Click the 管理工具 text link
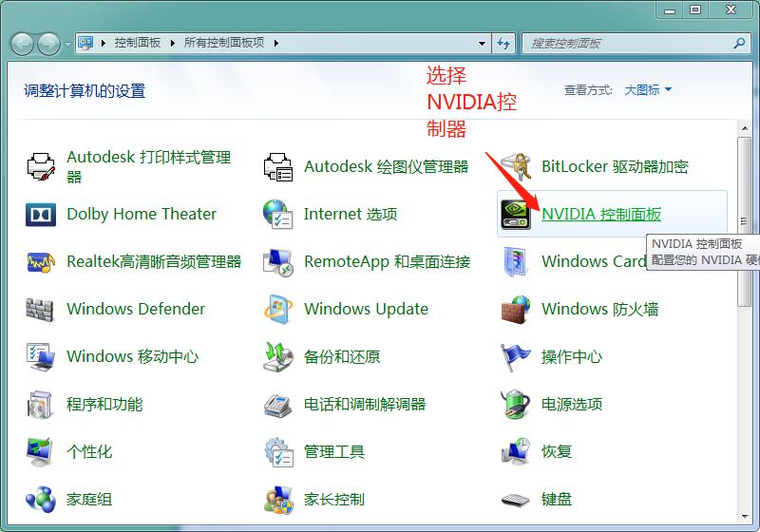Viewport: 760px width, 532px height. coord(334,451)
